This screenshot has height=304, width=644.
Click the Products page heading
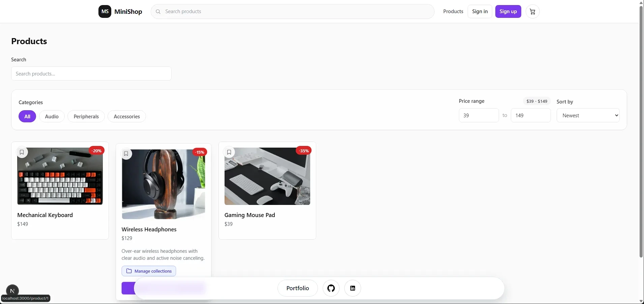[29, 41]
